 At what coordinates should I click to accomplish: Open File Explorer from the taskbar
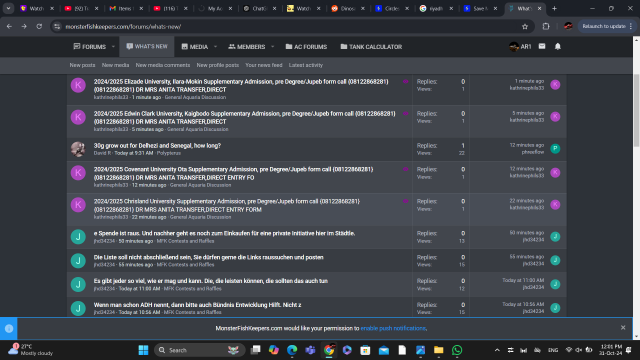[438, 350]
